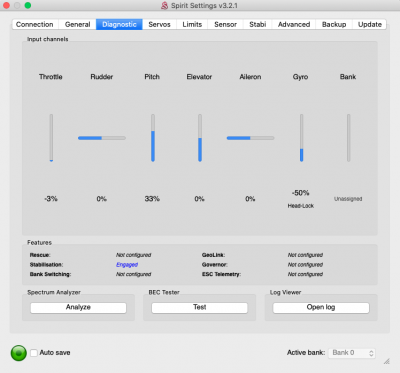Click the Aileron channel heading

(250, 77)
